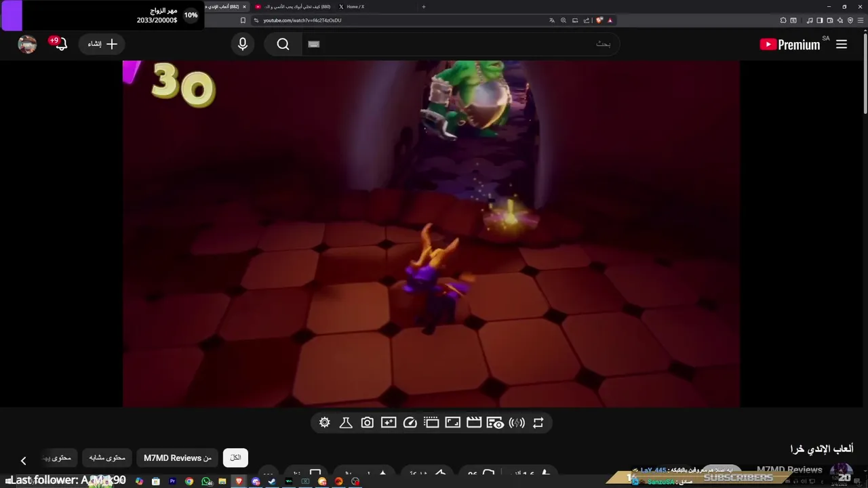The image size is (868, 488).
Task: Toggle loop video button
Action: [538, 423]
